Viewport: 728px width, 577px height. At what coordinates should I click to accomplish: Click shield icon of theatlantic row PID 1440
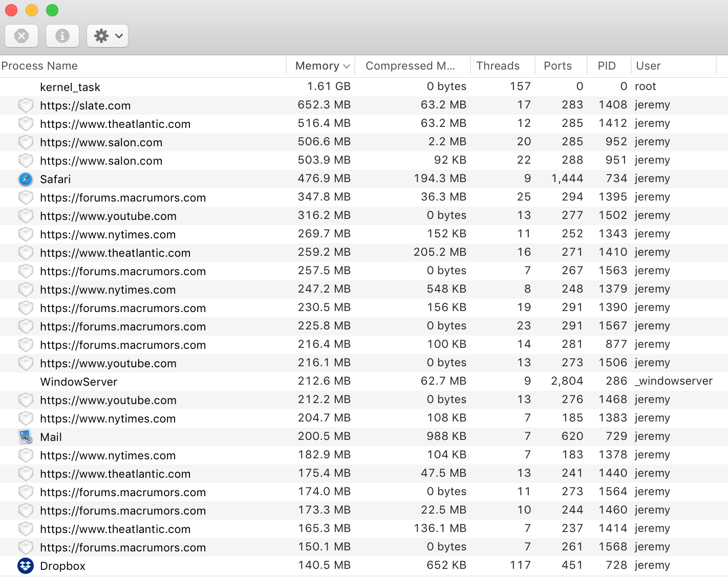coord(26,474)
